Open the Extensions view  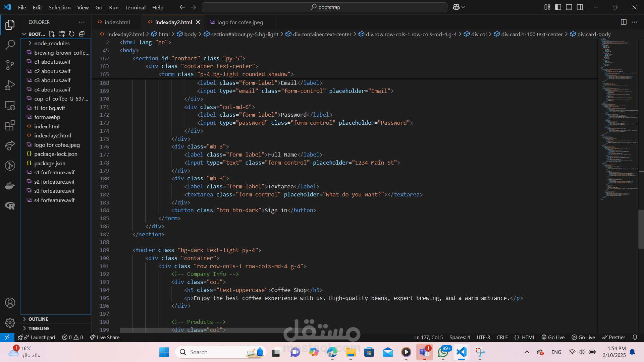(x=10, y=125)
